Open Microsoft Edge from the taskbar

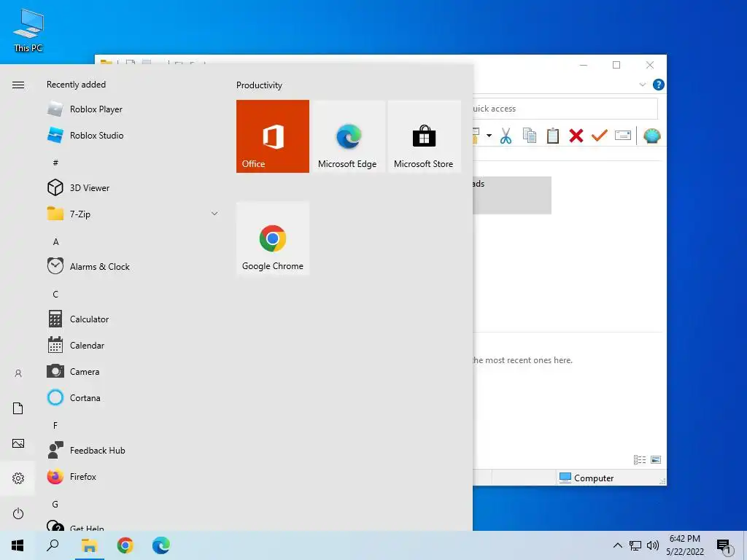coord(161,545)
